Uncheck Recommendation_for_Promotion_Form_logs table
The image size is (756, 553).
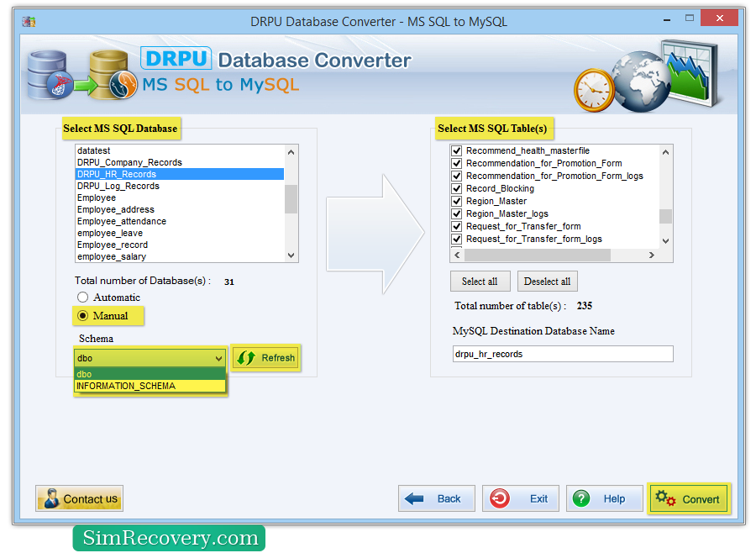pyautogui.click(x=457, y=176)
